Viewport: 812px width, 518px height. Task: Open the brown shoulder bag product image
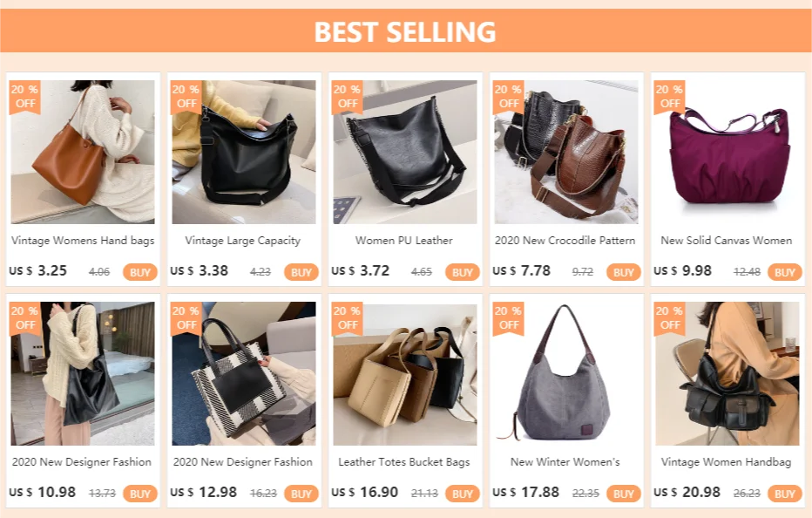(83, 152)
